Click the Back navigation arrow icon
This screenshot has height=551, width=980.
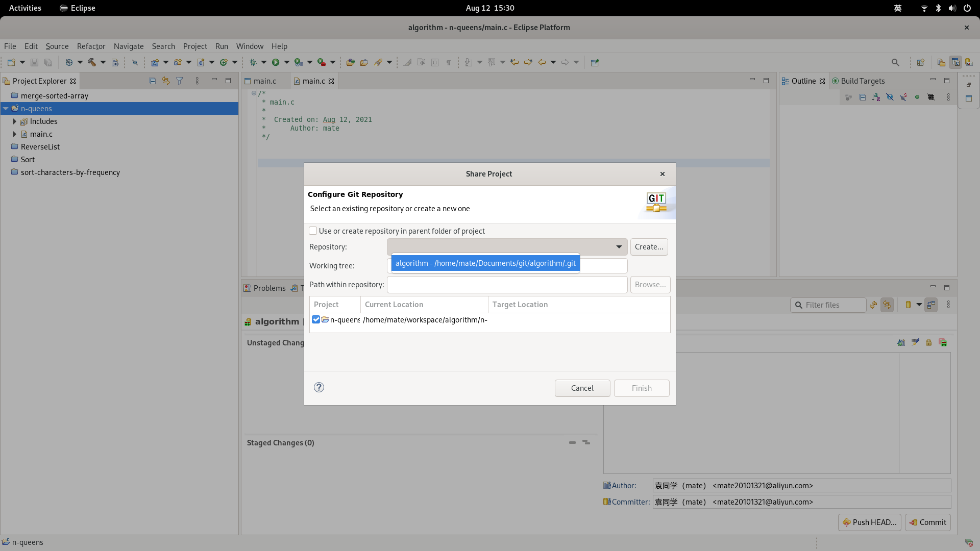coord(542,62)
